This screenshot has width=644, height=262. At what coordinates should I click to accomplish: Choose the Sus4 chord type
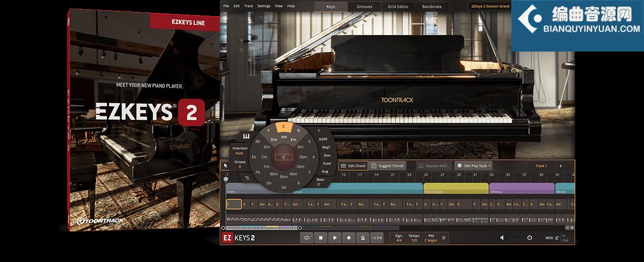pos(327,163)
